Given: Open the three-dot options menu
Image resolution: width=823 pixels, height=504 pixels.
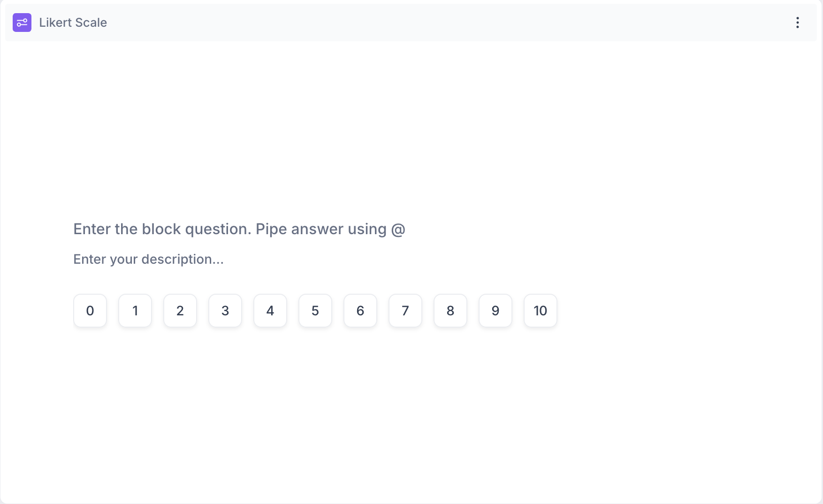Looking at the screenshot, I should click(x=797, y=23).
